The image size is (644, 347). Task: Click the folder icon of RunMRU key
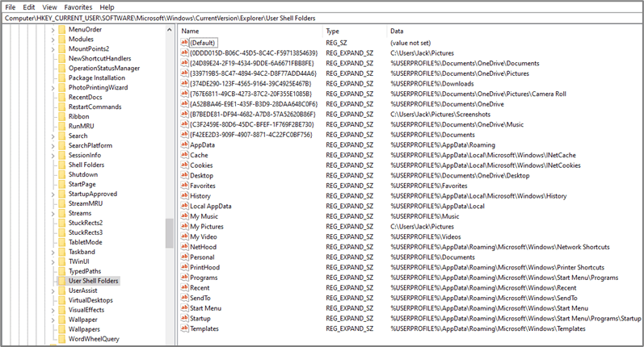coord(61,127)
